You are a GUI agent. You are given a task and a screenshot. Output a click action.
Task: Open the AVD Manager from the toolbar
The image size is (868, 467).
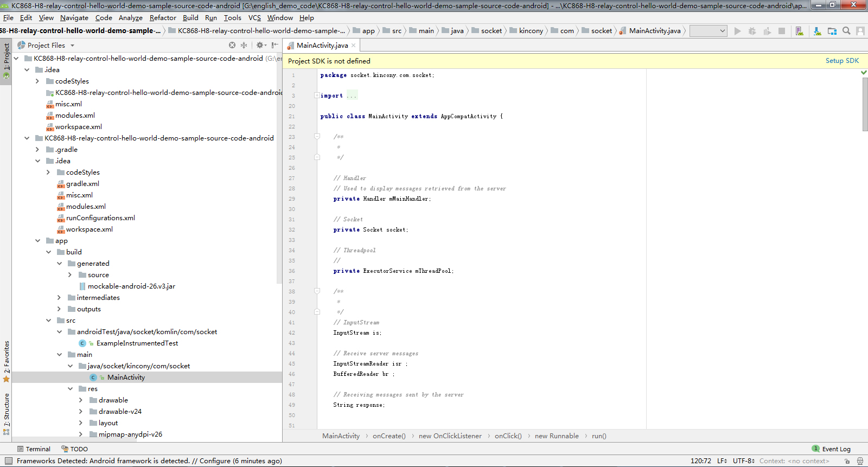[x=800, y=31]
